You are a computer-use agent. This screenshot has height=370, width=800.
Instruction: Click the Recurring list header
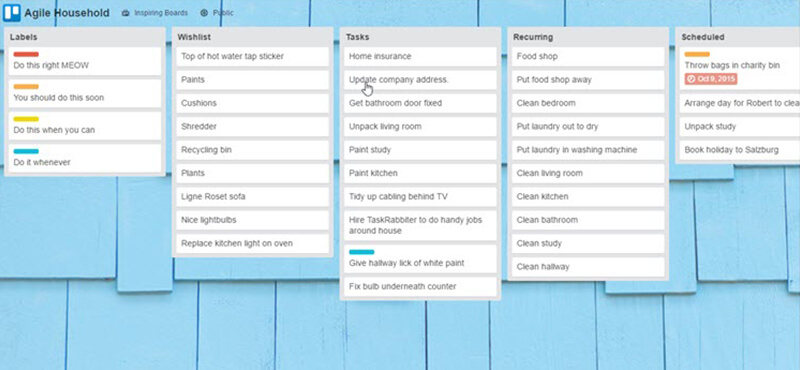click(533, 37)
